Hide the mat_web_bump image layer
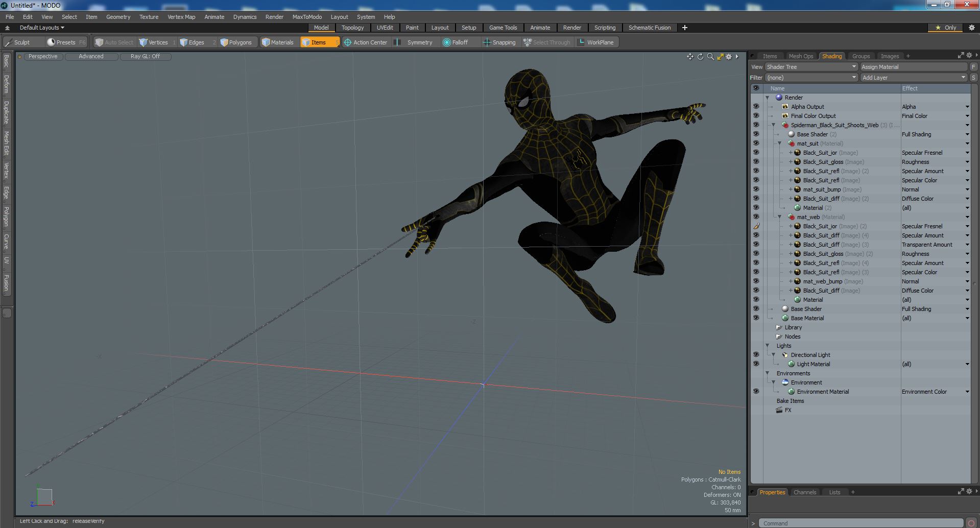 tap(756, 281)
